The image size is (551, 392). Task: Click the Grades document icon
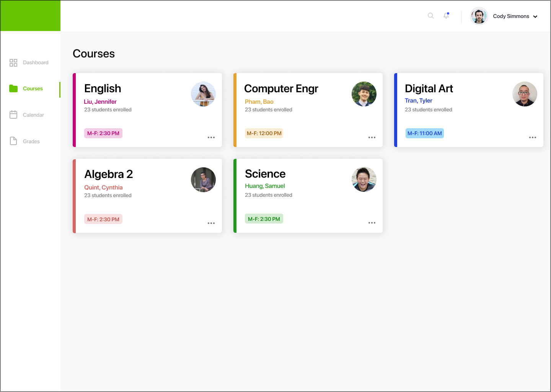coord(13,141)
